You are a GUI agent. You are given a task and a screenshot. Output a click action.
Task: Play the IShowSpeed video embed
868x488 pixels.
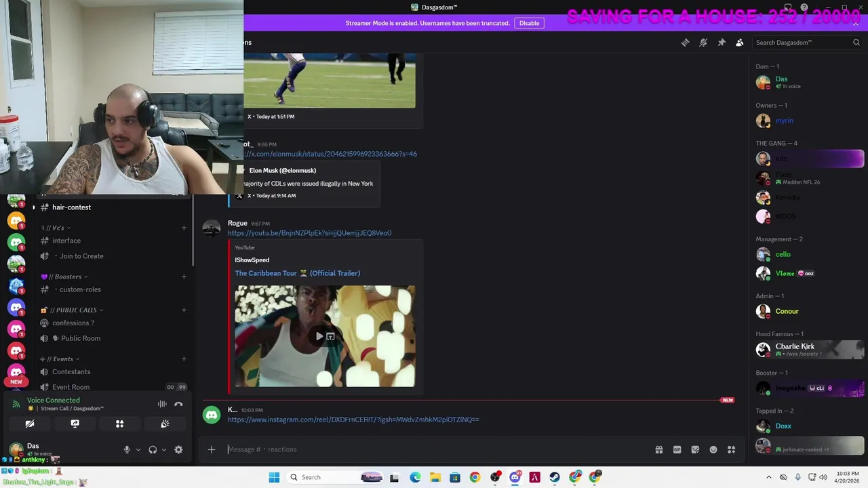pyautogui.click(x=319, y=336)
